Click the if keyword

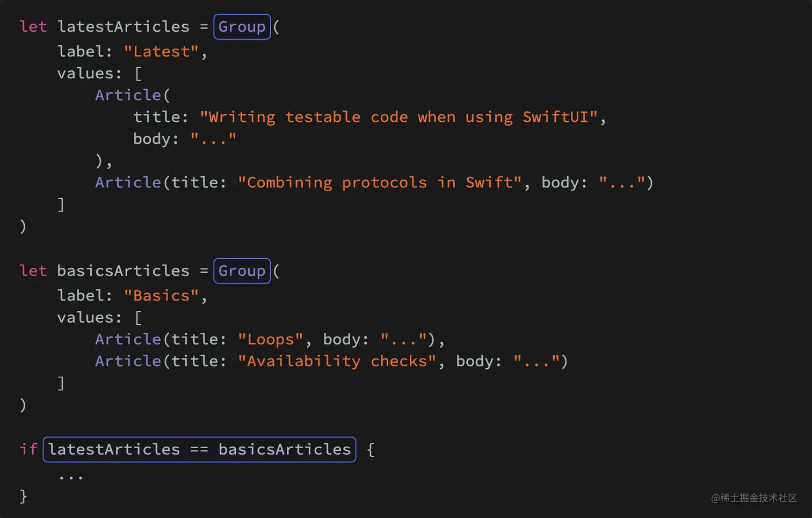click(x=28, y=449)
